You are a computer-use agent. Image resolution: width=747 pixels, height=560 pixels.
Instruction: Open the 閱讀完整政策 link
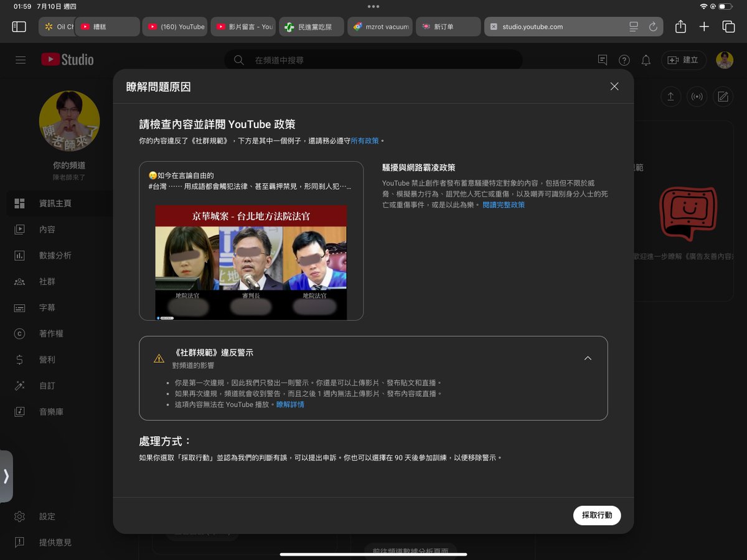click(504, 205)
